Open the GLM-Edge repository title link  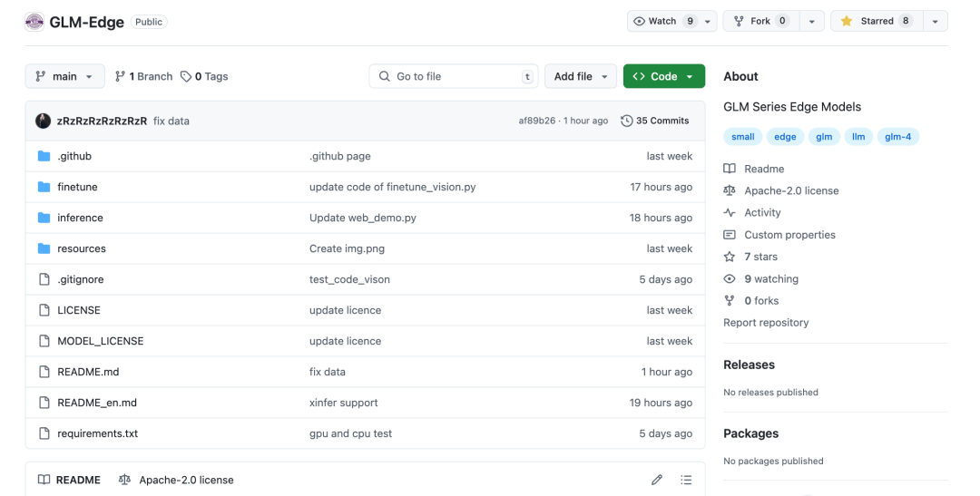click(87, 22)
